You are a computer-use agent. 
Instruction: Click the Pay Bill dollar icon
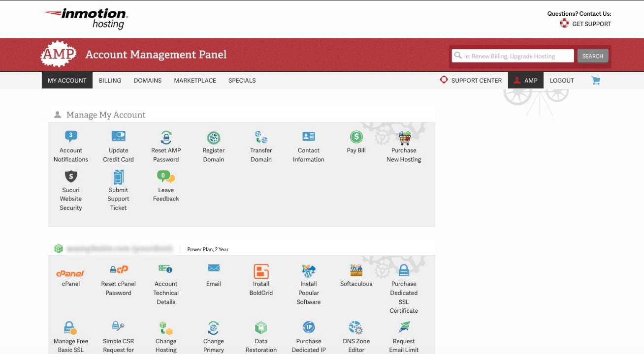[x=356, y=137]
